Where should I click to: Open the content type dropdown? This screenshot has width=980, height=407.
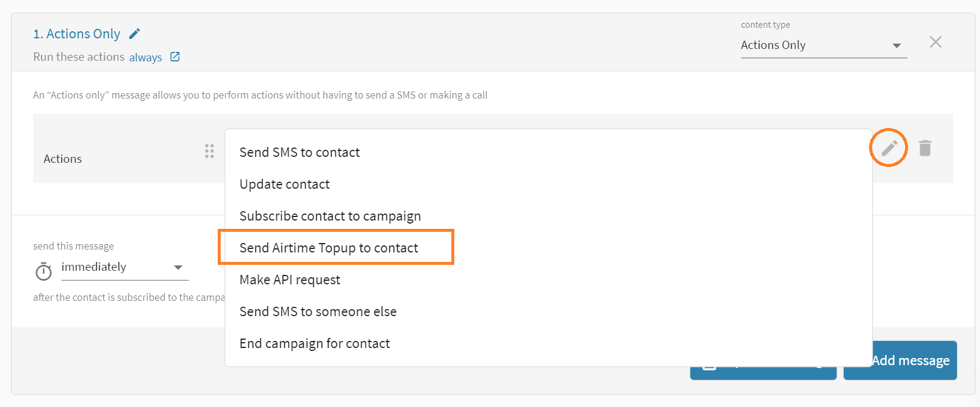[x=896, y=45]
